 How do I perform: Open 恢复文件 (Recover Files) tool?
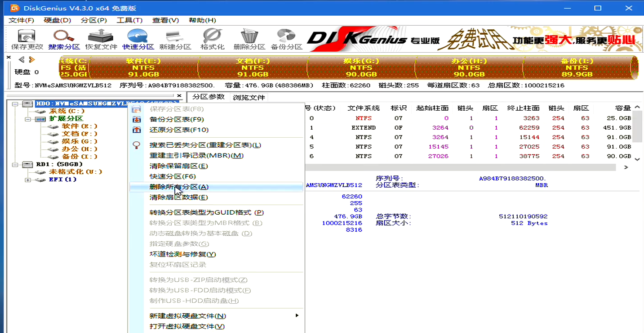[101, 39]
